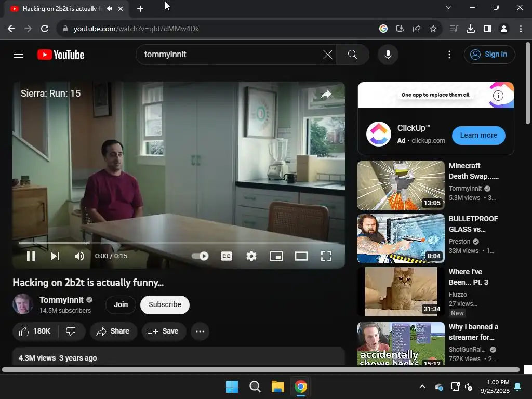
Task: Open the BULLETPROOF GLASS video thumbnail
Action: (x=401, y=238)
